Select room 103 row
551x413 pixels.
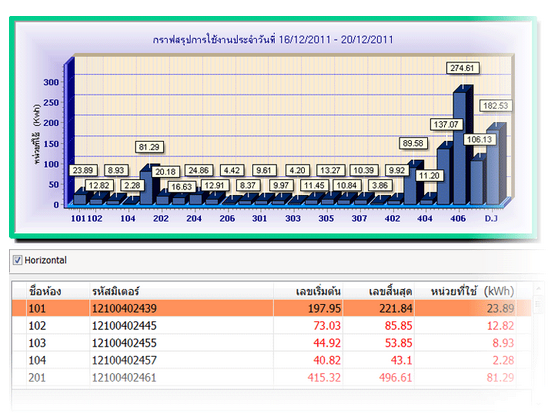[x=271, y=343]
